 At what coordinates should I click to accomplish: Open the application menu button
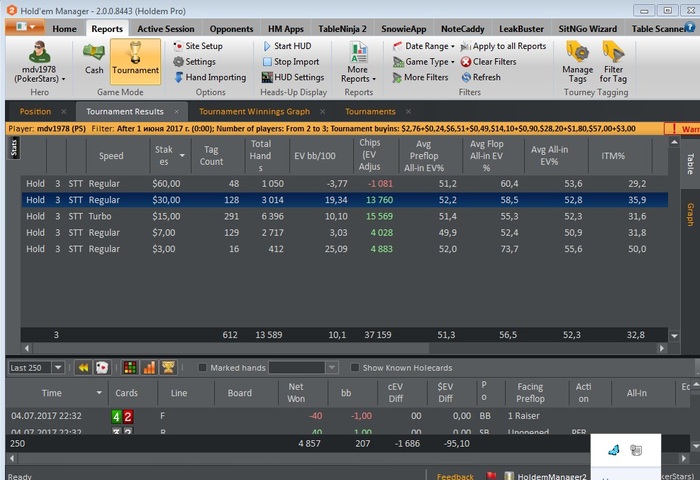pos(25,27)
